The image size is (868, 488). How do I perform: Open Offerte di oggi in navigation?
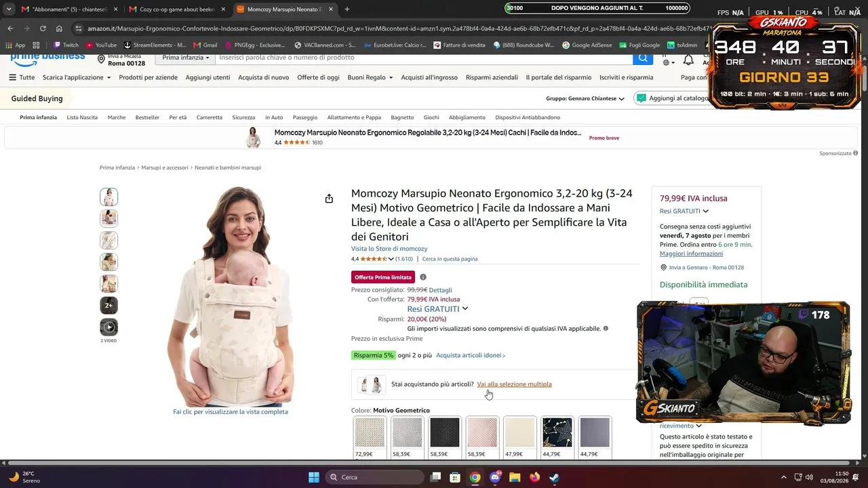318,77
